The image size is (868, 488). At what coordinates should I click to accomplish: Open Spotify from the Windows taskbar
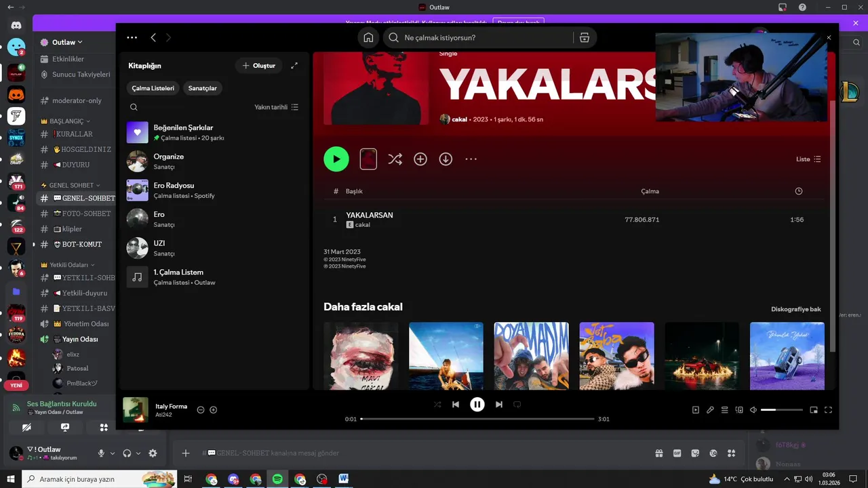pos(277,479)
